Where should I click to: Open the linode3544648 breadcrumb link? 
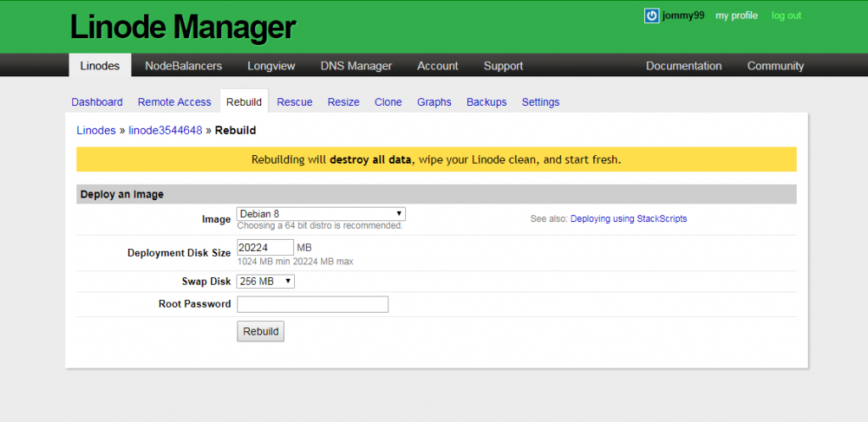[165, 130]
